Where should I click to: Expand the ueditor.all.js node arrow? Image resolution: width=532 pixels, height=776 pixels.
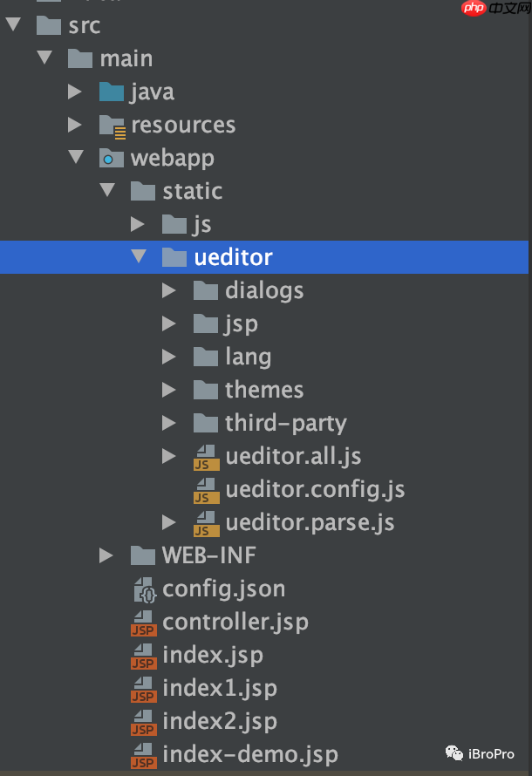click(x=169, y=456)
